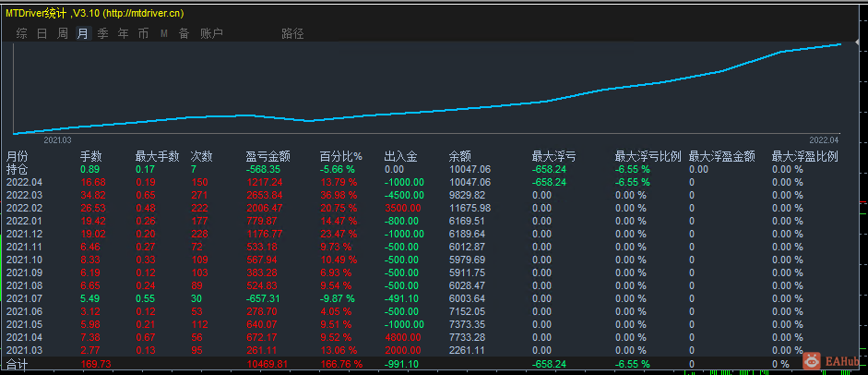This screenshot has height=375, width=868.
Task: Select the 月 monthly statistics tab
Action: (x=82, y=34)
